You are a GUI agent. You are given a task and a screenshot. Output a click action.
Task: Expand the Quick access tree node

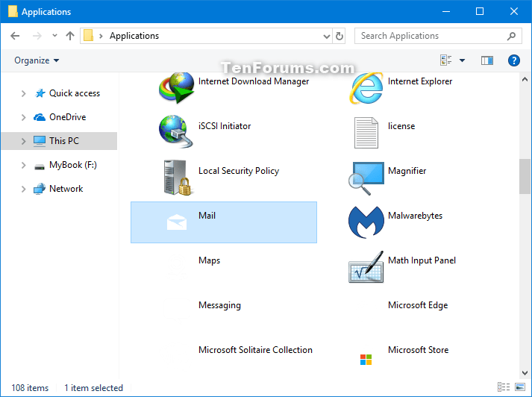tap(23, 93)
